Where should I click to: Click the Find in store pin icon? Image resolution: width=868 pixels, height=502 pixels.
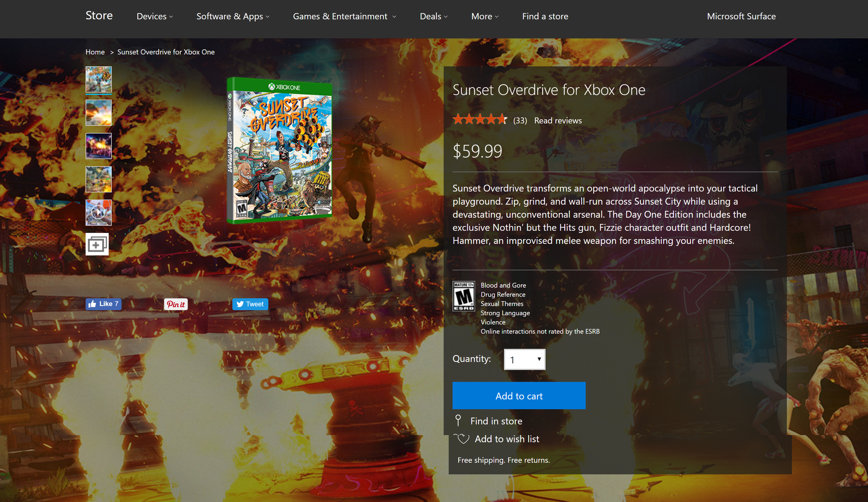tap(458, 420)
